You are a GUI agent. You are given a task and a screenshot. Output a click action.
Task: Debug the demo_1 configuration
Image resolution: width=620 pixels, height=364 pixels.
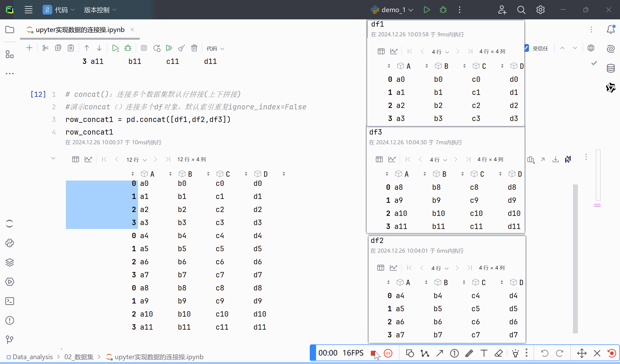pyautogui.click(x=443, y=10)
